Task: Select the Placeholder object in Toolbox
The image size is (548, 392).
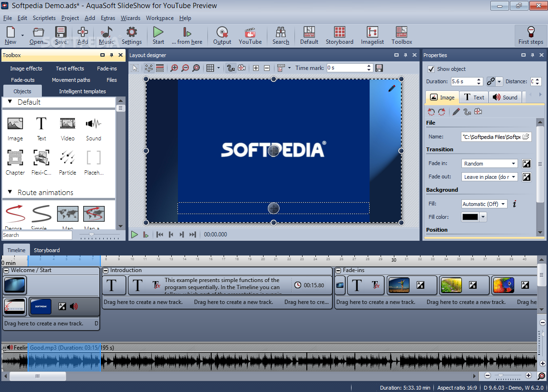Action: click(94, 162)
